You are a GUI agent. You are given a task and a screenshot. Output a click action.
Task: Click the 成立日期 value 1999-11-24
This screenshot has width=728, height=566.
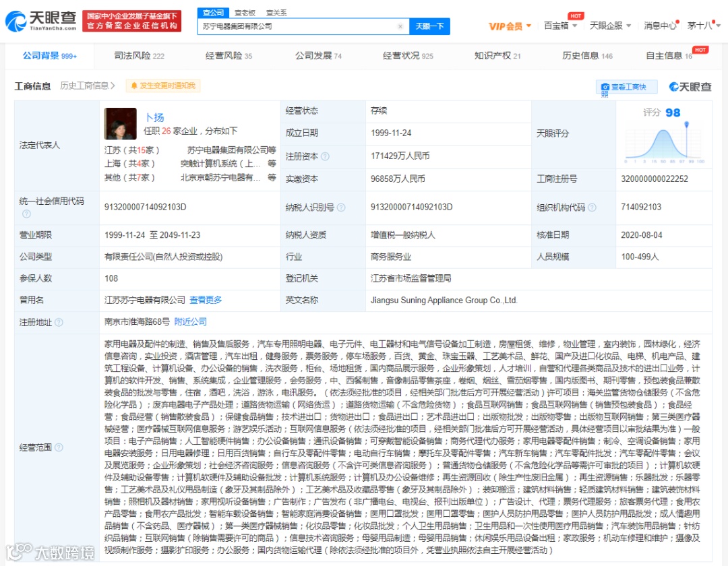click(x=390, y=133)
